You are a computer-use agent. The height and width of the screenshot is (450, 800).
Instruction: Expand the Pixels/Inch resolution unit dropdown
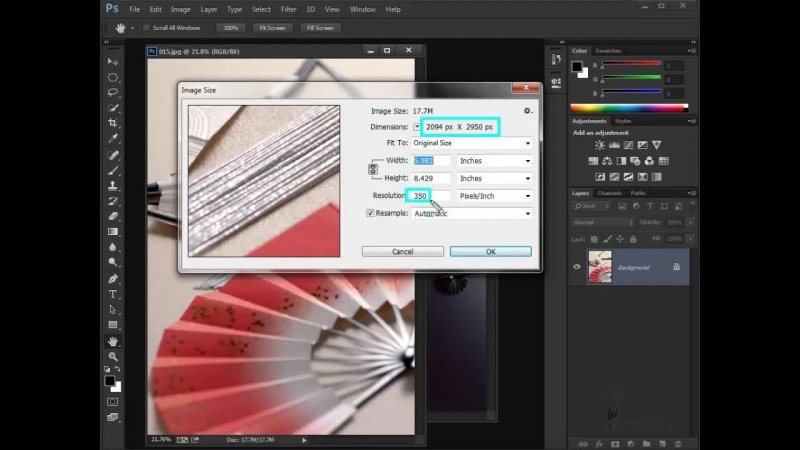click(494, 196)
